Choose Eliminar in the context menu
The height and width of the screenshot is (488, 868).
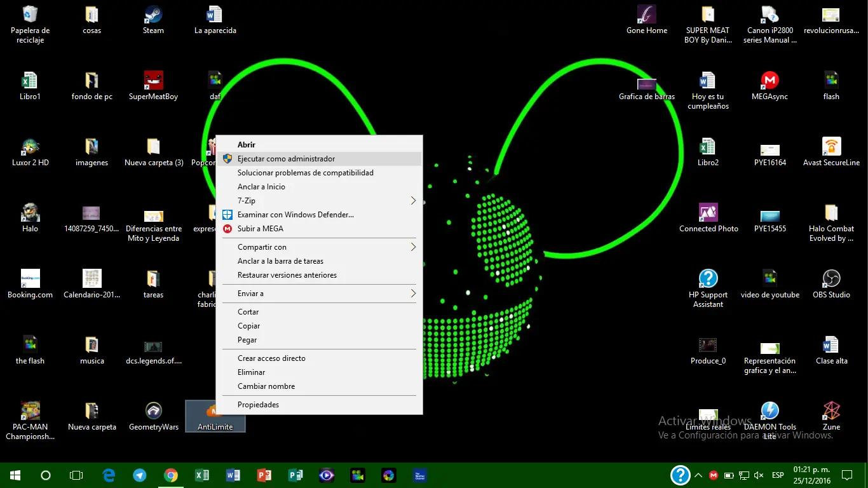320,372
